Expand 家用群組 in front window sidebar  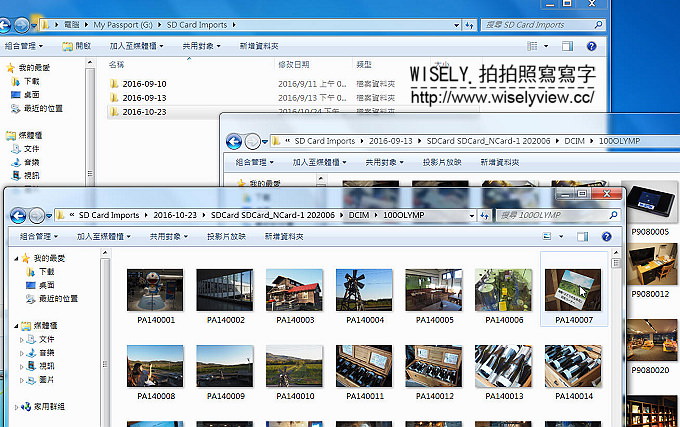click(16, 407)
